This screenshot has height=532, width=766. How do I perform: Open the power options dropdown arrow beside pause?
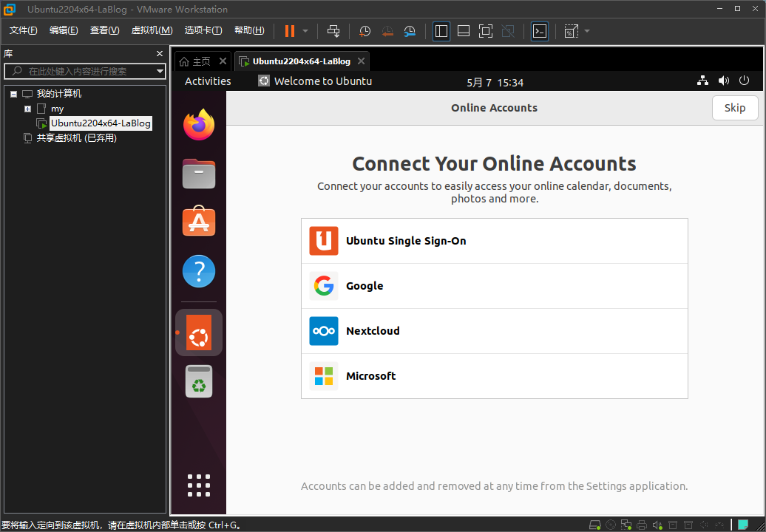coord(305,31)
